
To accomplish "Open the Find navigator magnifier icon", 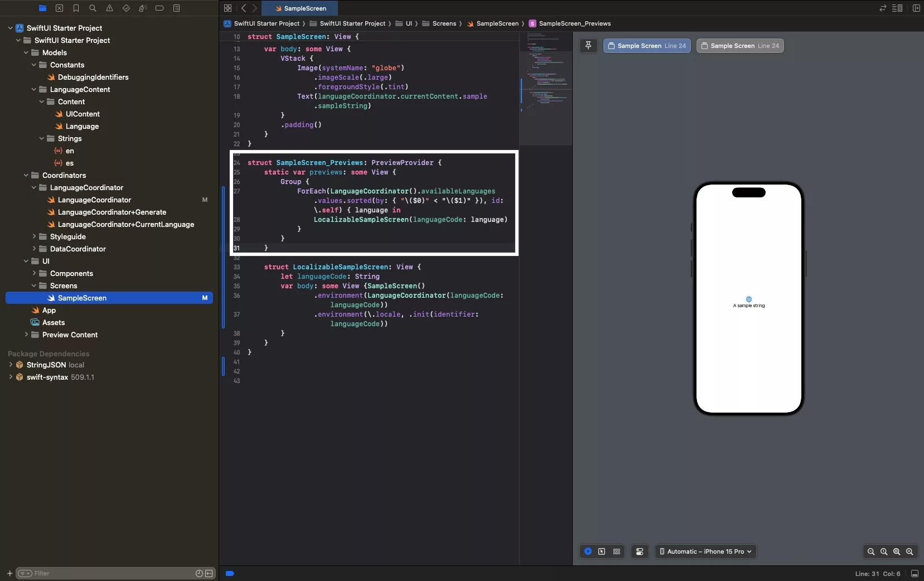I will point(93,8).
